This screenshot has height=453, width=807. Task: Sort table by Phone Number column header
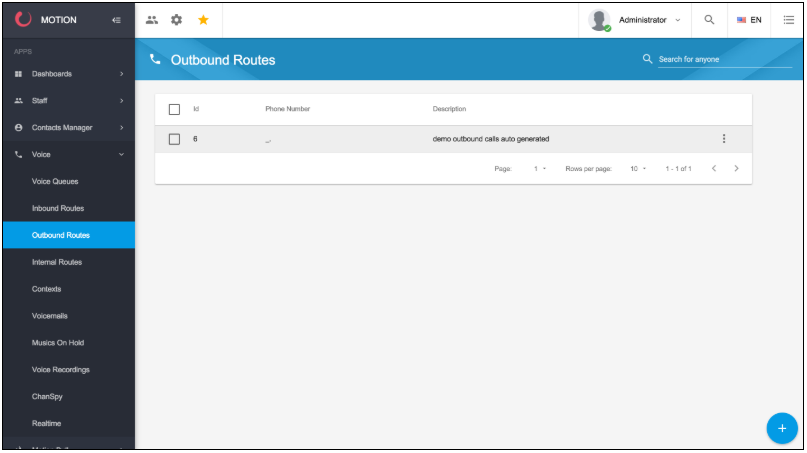click(x=287, y=109)
